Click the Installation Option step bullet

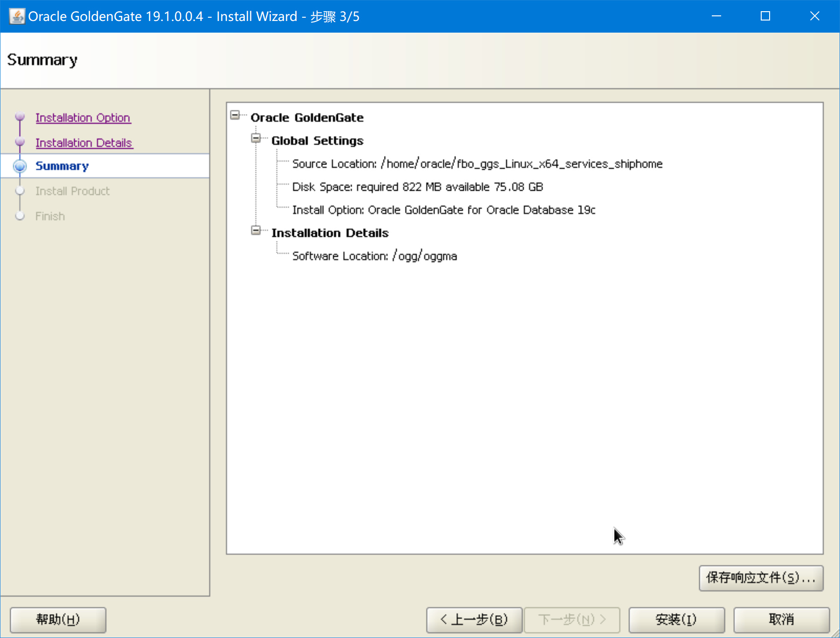(x=20, y=117)
